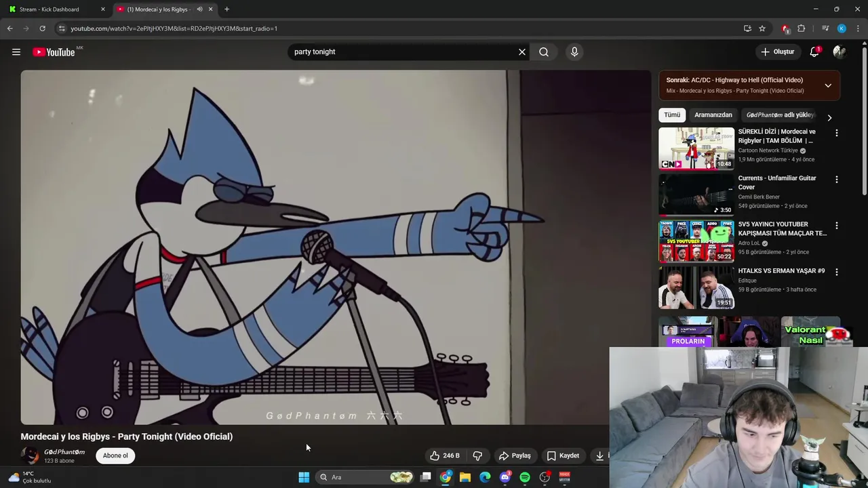Screen dimensions: 868x488
Task: Open Spotify from taskbar
Action: pyautogui.click(x=525, y=477)
